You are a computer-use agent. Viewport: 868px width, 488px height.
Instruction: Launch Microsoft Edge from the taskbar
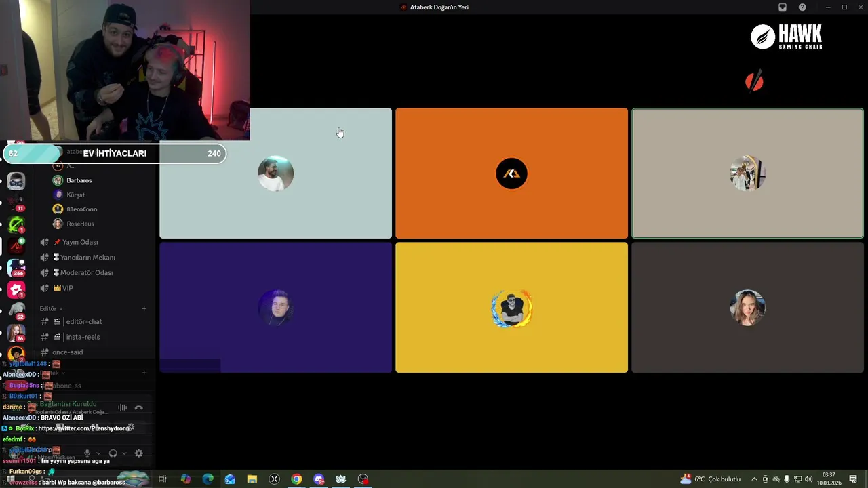pyautogui.click(x=208, y=479)
